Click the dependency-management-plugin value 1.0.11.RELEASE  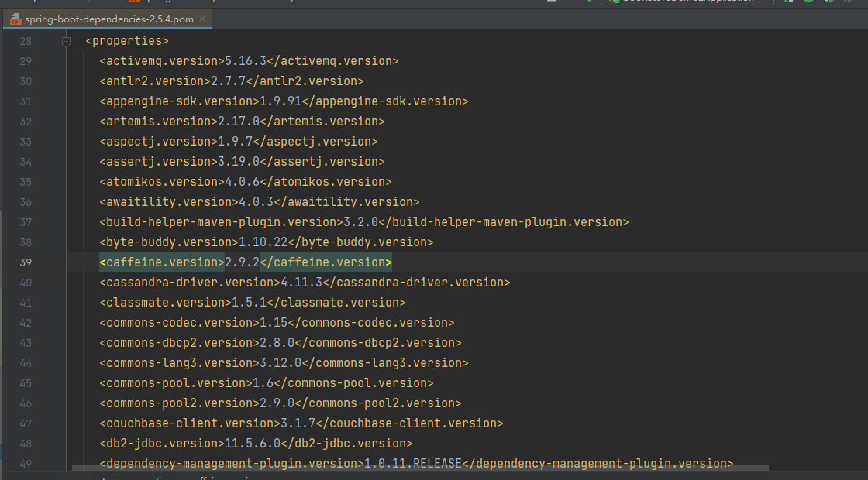(413, 464)
